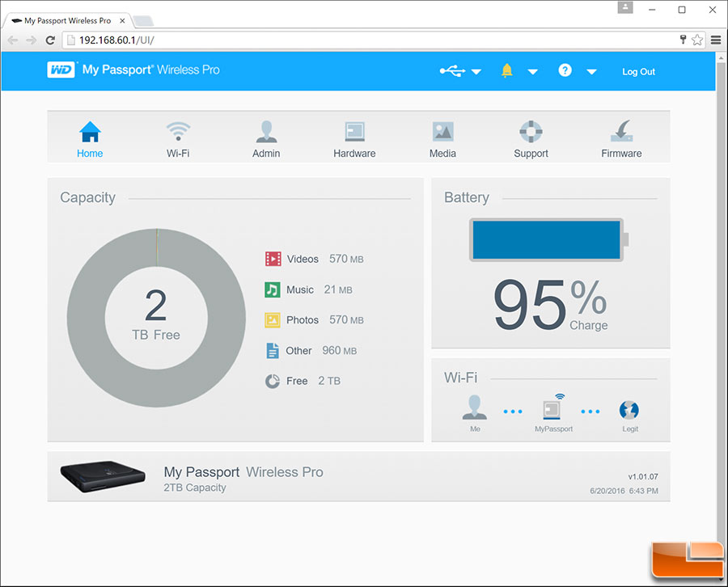Open the Home tab
The image size is (728, 587).
click(x=90, y=139)
